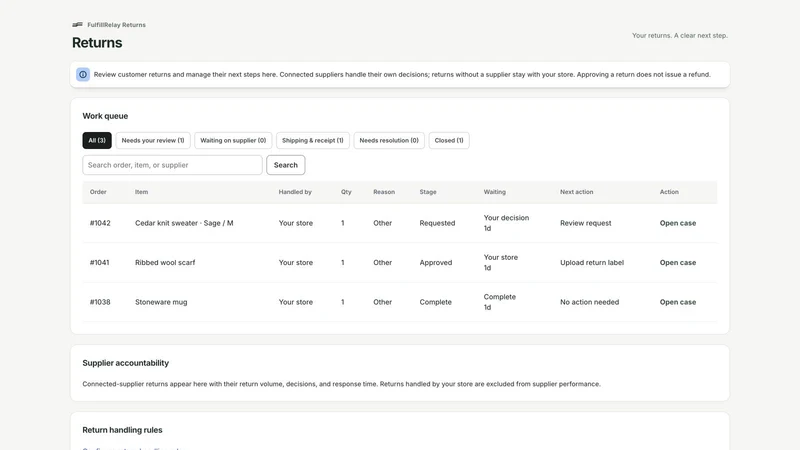800x450 pixels.
Task: Click the Review request next action
Action: (x=586, y=223)
